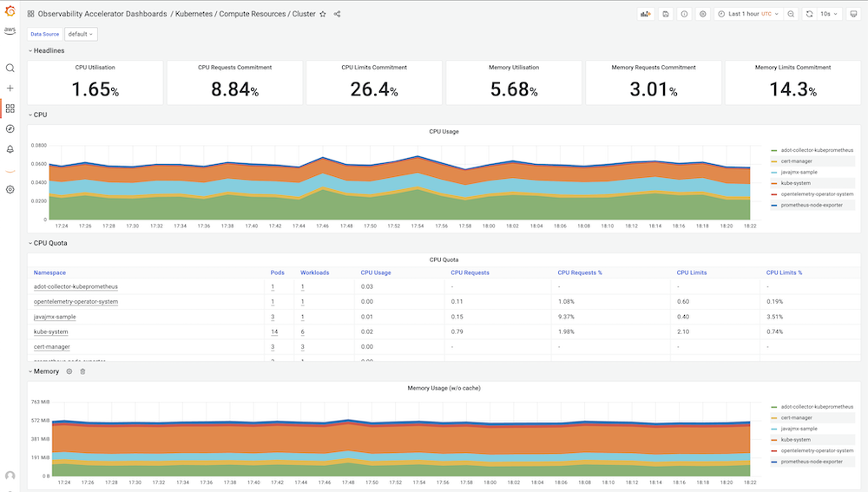Open the Search icon in sidebar
The height and width of the screenshot is (492, 868).
10,68
